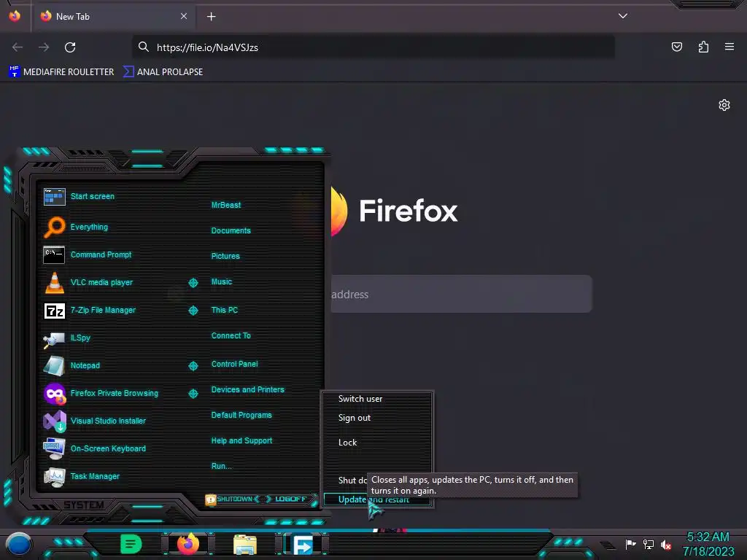Click the Firefox URL address bar
This screenshot has width=747, height=560.
click(373, 47)
